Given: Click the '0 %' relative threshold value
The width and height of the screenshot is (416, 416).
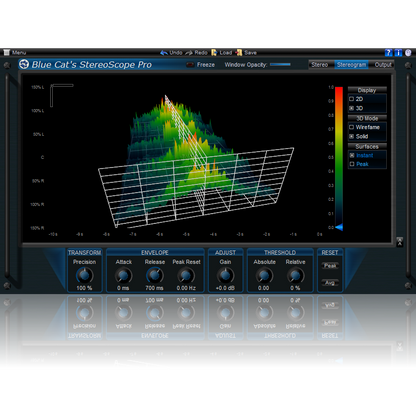Looking at the screenshot, I should click(295, 288).
